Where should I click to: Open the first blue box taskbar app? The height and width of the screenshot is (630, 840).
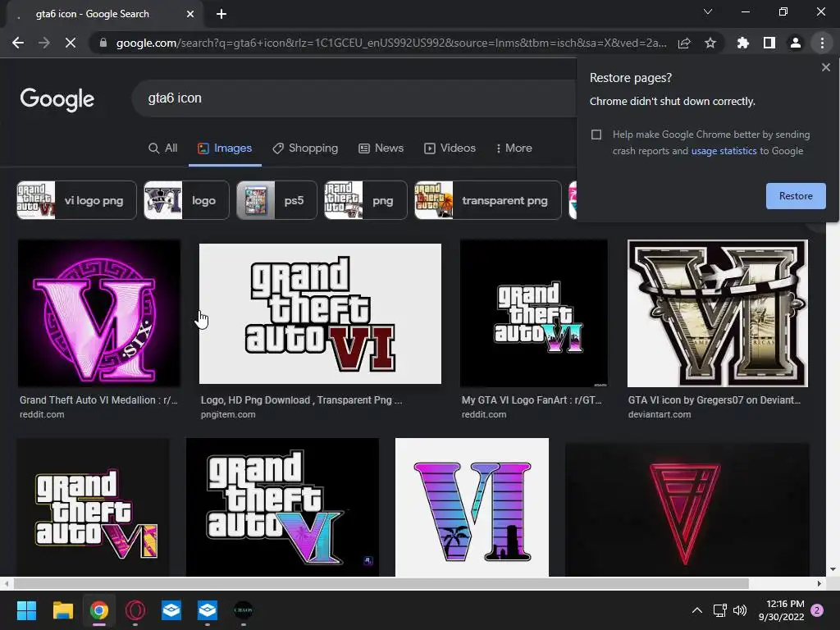pyautogui.click(x=171, y=610)
